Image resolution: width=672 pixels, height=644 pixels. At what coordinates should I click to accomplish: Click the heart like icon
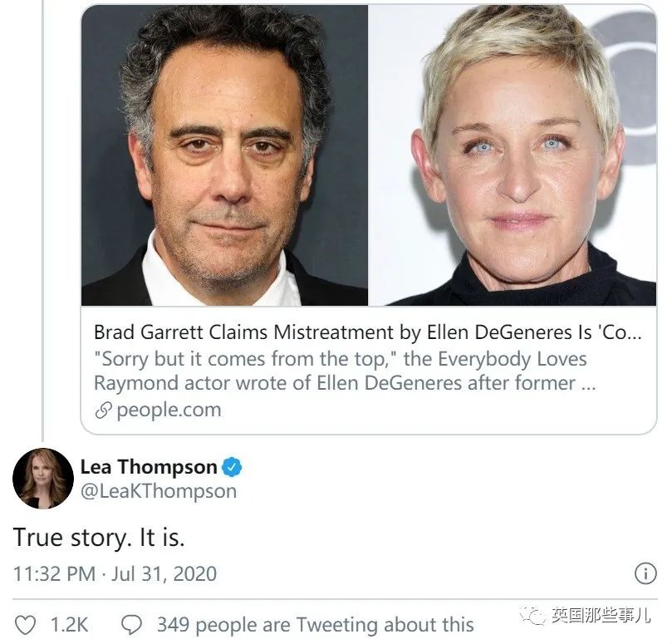point(27,624)
